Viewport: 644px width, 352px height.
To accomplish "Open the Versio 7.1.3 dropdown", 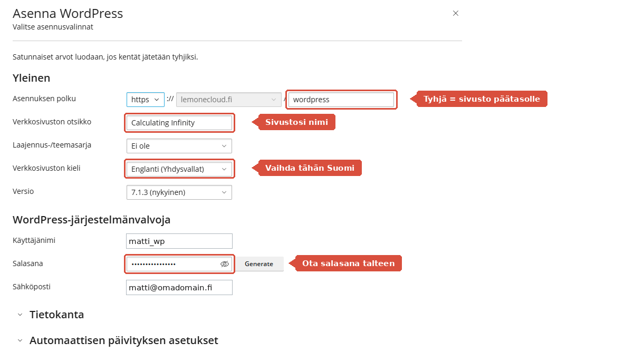I will coord(179,192).
